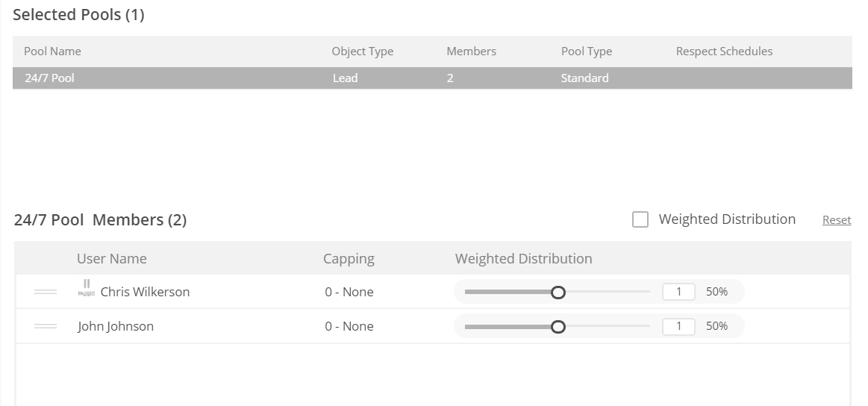The height and width of the screenshot is (406, 868).
Task: Click Chris Wilkerson's weight slider handle
Action: [558, 293]
